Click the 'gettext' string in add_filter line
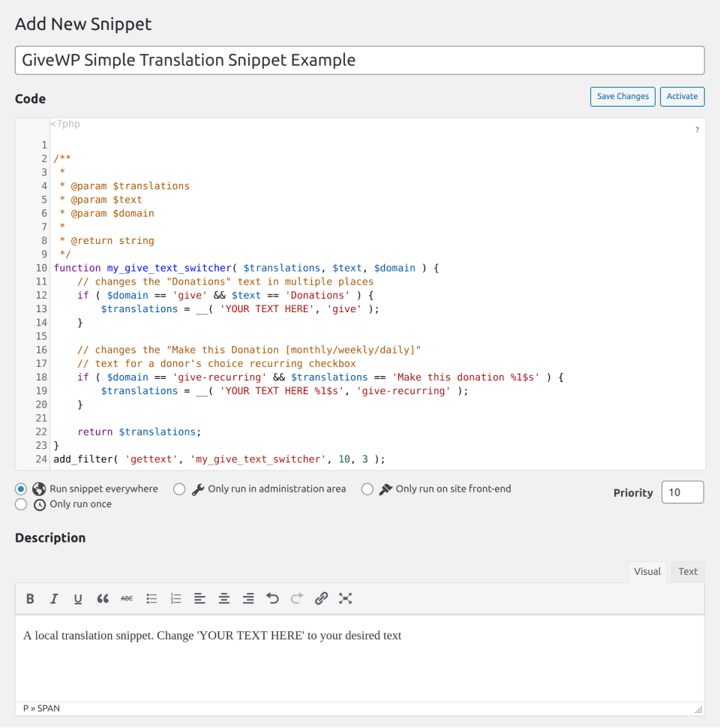The height and width of the screenshot is (728, 720). [x=151, y=459]
